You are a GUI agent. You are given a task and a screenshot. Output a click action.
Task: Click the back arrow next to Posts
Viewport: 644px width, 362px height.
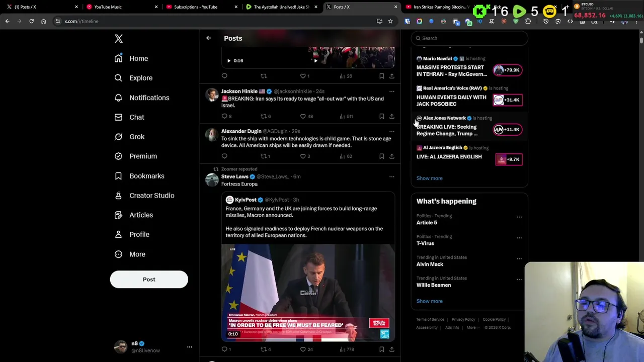(208, 38)
